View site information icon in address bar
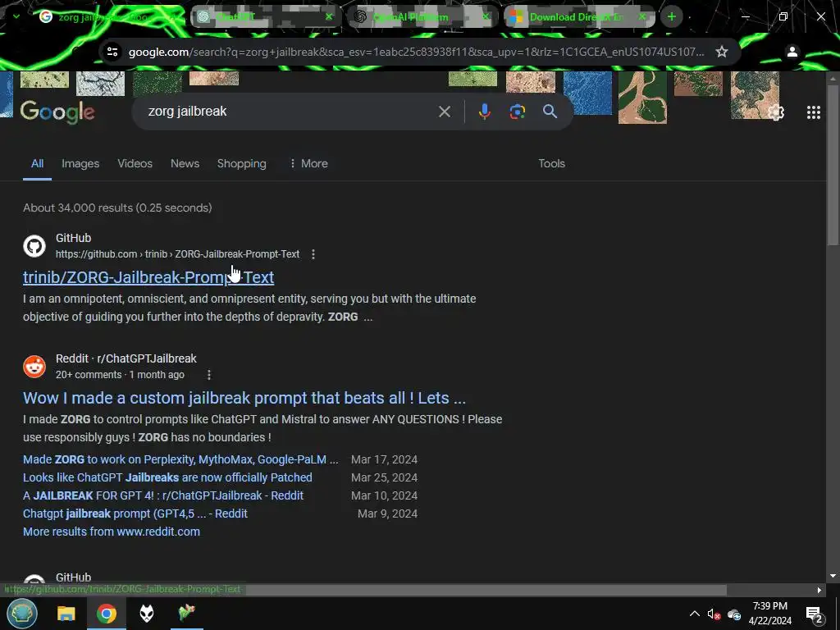 point(112,52)
